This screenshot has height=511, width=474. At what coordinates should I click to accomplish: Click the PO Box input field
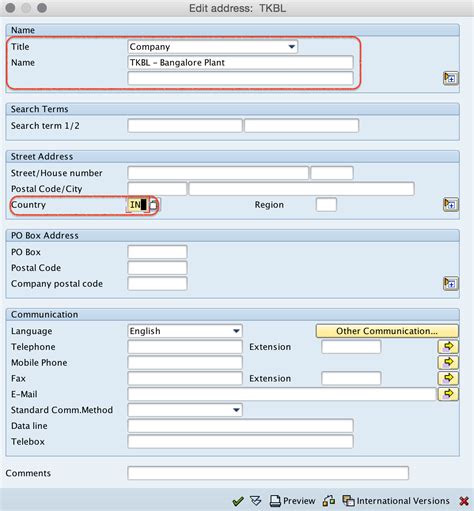coord(157,252)
